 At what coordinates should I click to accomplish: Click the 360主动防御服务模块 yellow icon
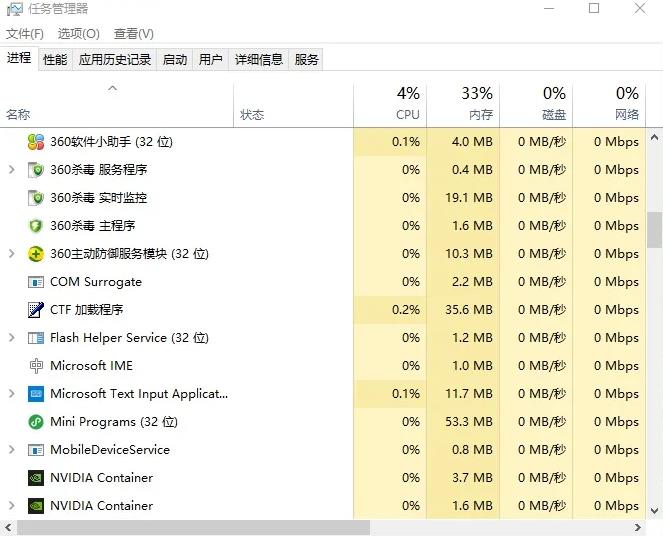36,254
